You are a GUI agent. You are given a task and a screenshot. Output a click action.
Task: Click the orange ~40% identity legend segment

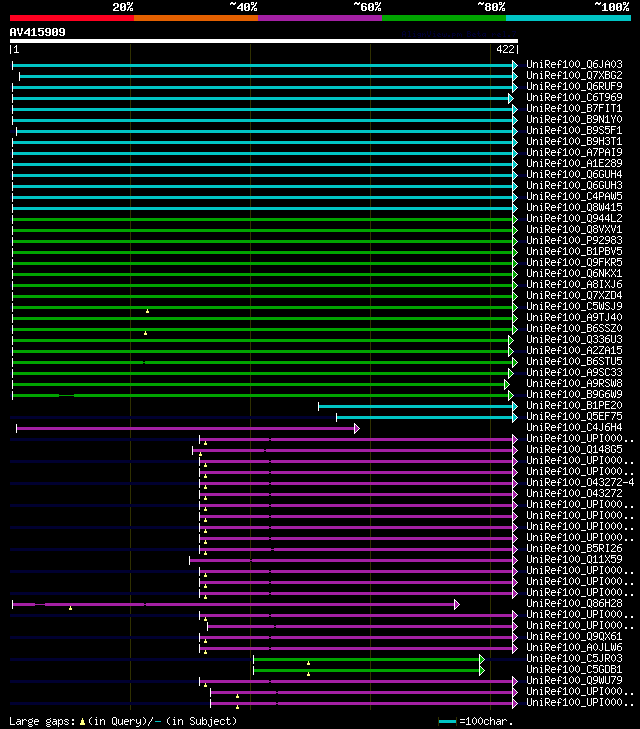(x=196, y=18)
